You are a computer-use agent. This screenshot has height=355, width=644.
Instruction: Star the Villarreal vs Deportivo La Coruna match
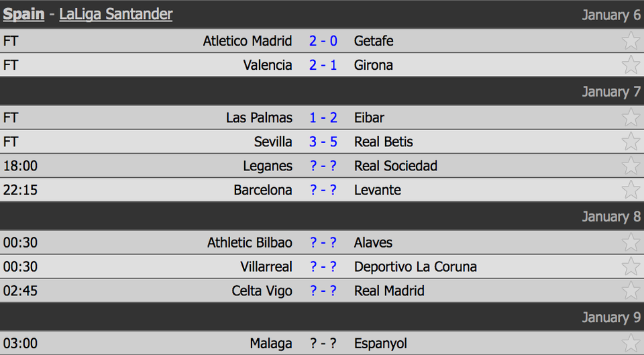click(x=631, y=266)
